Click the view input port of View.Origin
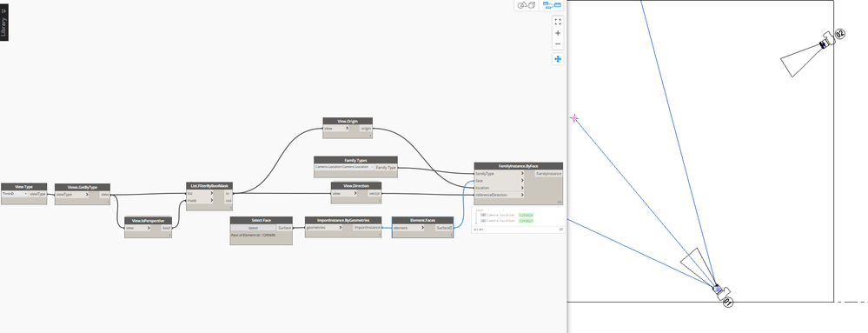The image size is (868, 333). tap(336, 128)
